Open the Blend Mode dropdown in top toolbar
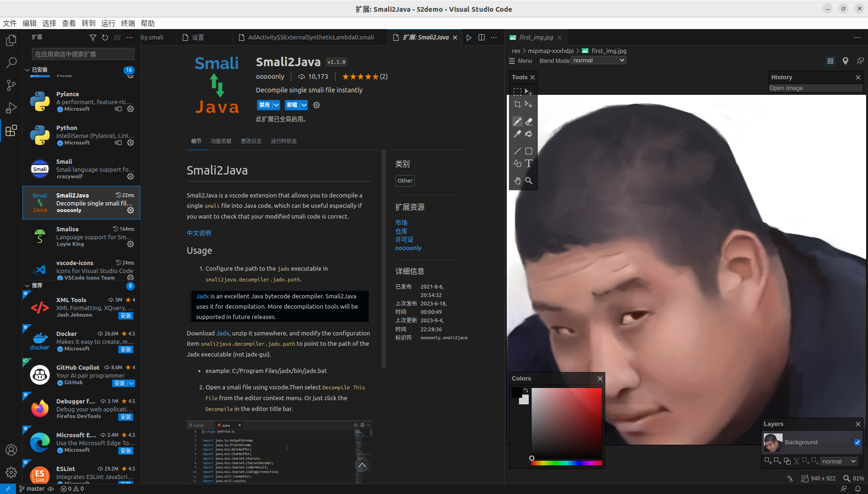The image size is (868, 494). (x=599, y=61)
